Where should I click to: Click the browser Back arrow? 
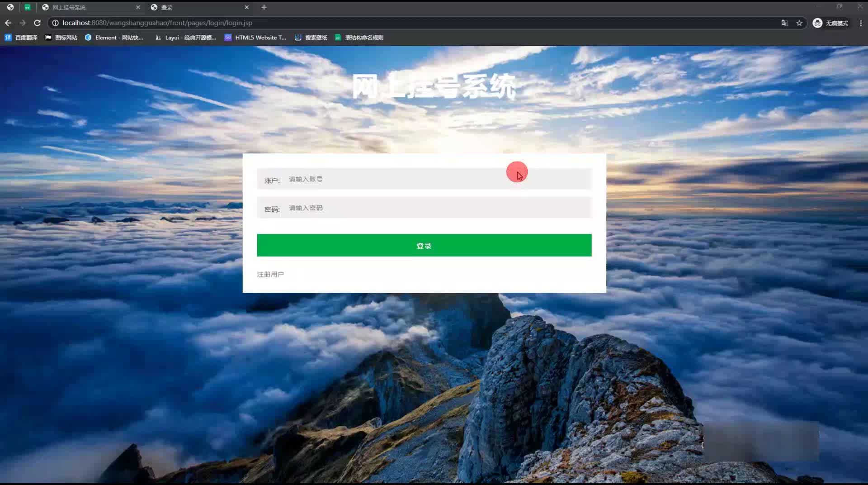coord(8,23)
